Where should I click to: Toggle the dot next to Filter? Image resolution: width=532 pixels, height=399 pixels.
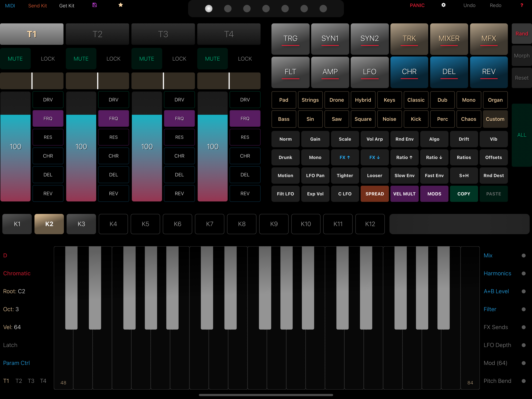point(524,309)
